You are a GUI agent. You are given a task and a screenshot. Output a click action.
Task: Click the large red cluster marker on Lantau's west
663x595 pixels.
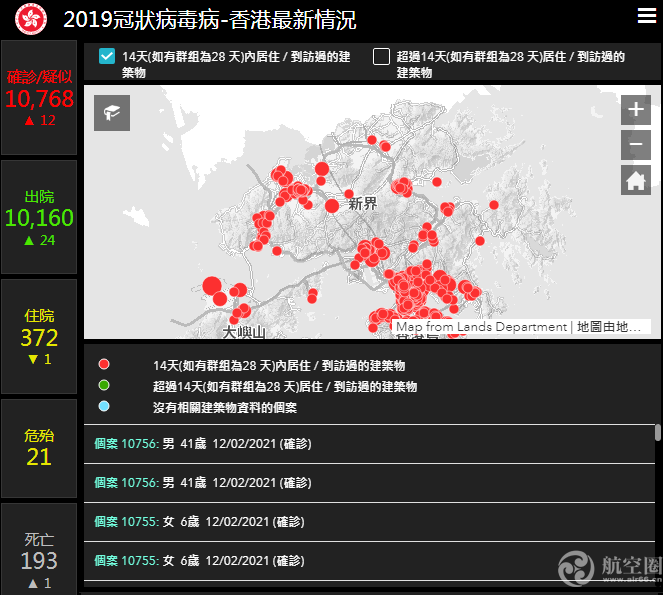(x=212, y=286)
